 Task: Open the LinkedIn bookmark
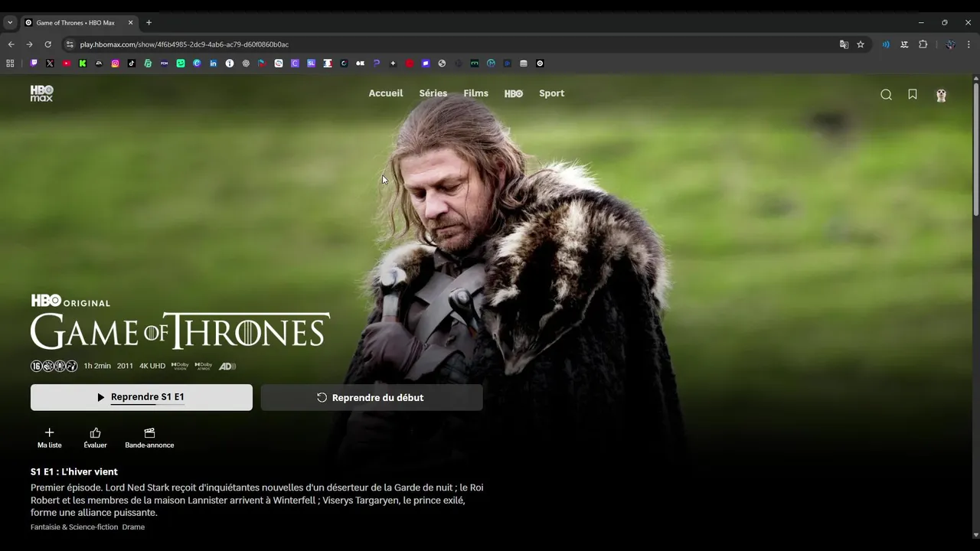coord(214,64)
